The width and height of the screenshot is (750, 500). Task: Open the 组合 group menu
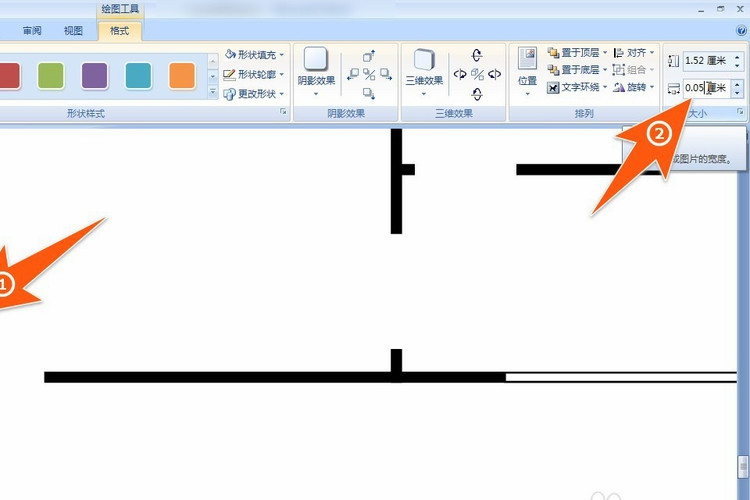point(634,70)
